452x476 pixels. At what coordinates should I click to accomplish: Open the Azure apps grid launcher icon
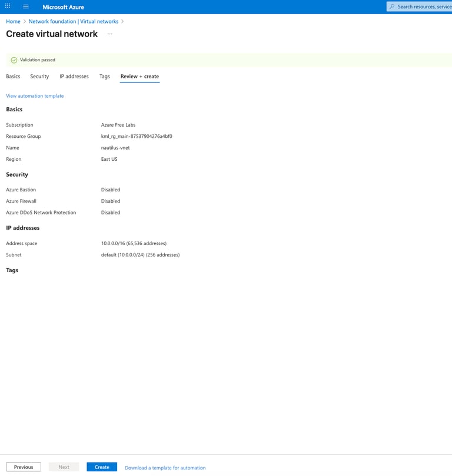coord(8,6)
